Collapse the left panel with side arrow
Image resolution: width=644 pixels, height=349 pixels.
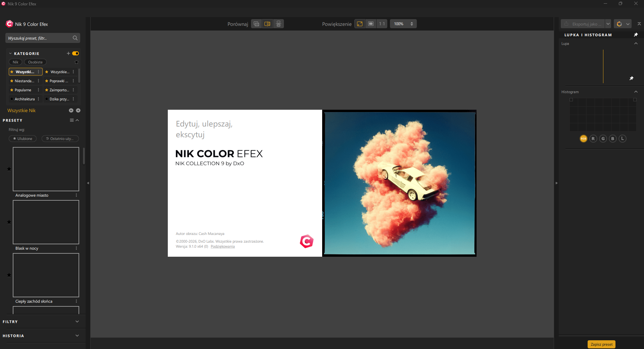click(x=88, y=183)
